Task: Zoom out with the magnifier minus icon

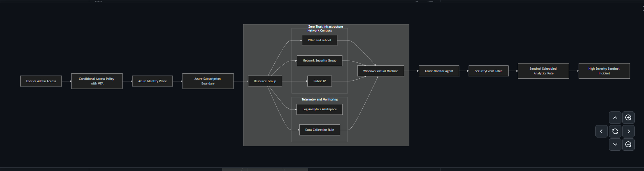Action: click(628, 145)
